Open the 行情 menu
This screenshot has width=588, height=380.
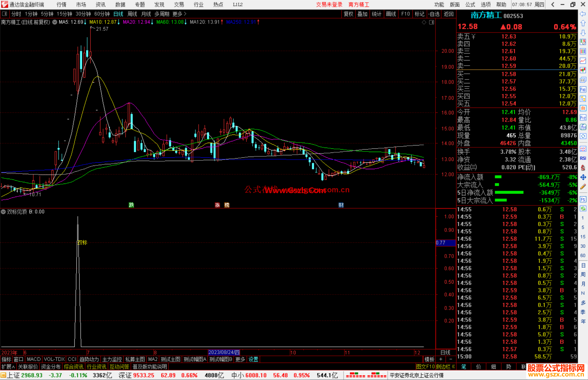click(61, 5)
